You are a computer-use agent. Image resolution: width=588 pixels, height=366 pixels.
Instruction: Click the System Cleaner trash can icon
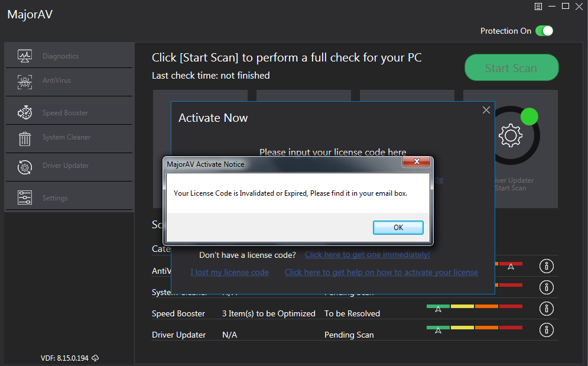25,138
